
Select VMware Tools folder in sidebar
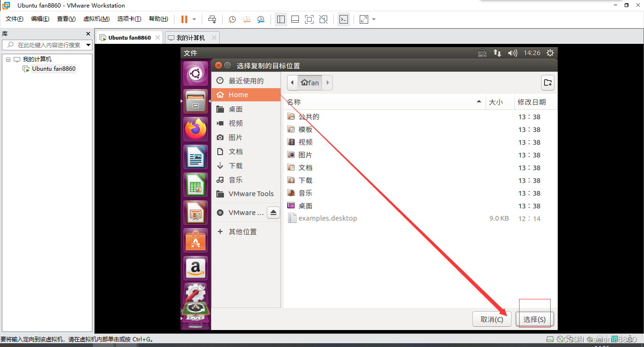(x=246, y=194)
